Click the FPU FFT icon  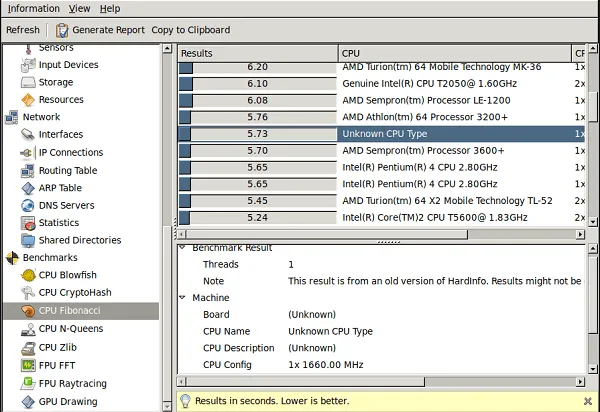click(x=28, y=365)
